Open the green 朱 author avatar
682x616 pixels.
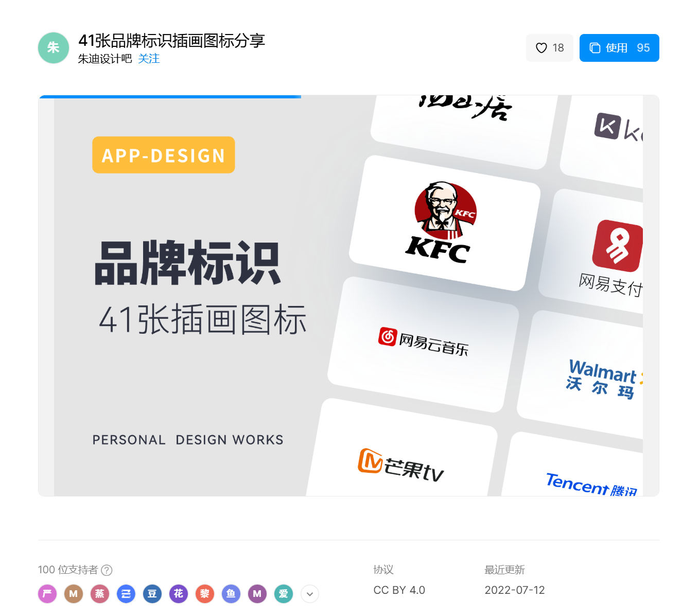[x=54, y=48]
